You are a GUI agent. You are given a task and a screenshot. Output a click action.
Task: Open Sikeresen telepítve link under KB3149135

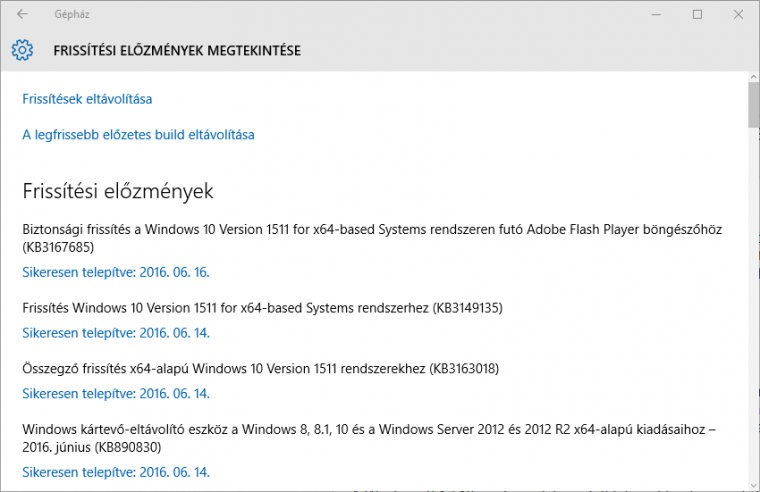tap(116, 333)
